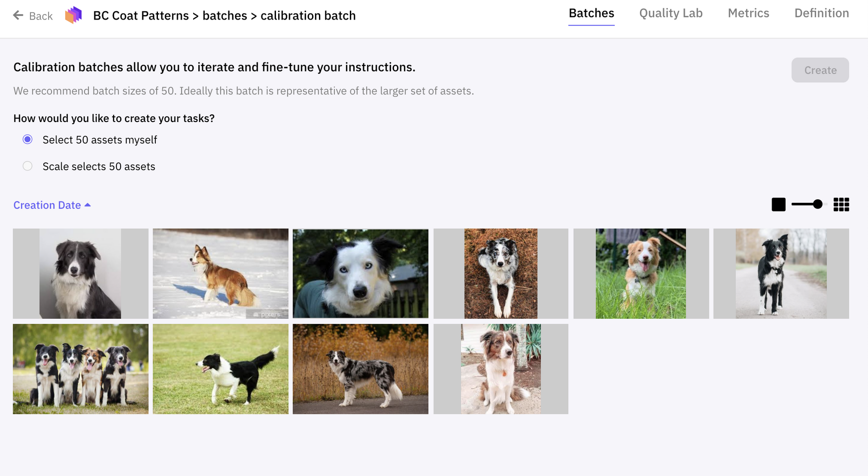868x476 pixels.
Task: Switch to small grid view icon
Action: click(841, 205)
